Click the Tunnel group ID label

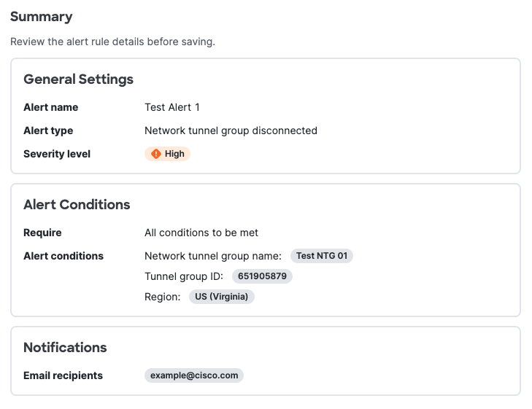(184, 276)
